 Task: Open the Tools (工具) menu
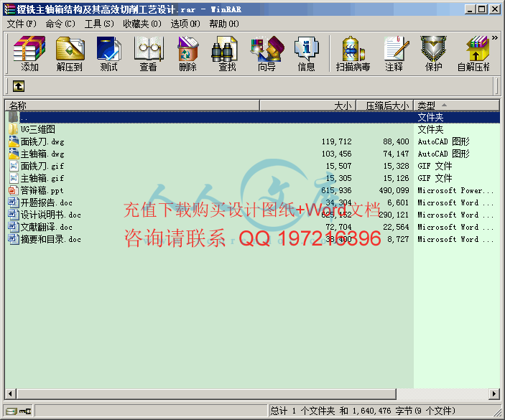(99, 24)
